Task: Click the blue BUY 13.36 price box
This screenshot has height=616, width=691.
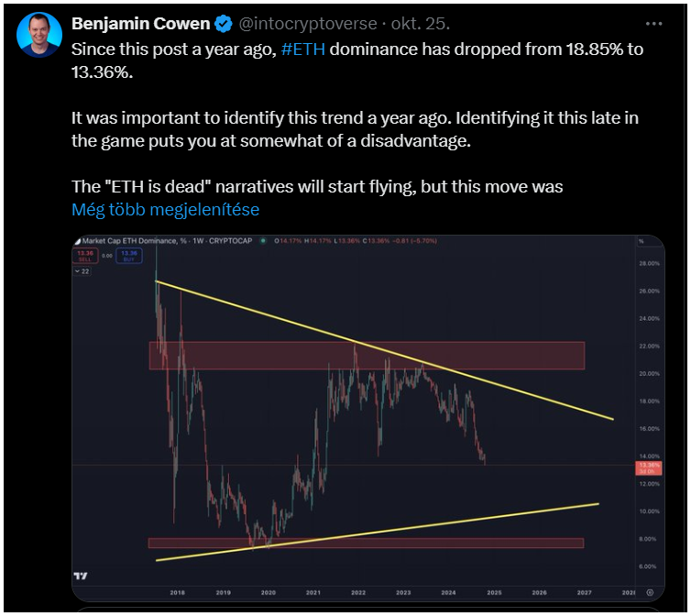Action: pos(129,256)
